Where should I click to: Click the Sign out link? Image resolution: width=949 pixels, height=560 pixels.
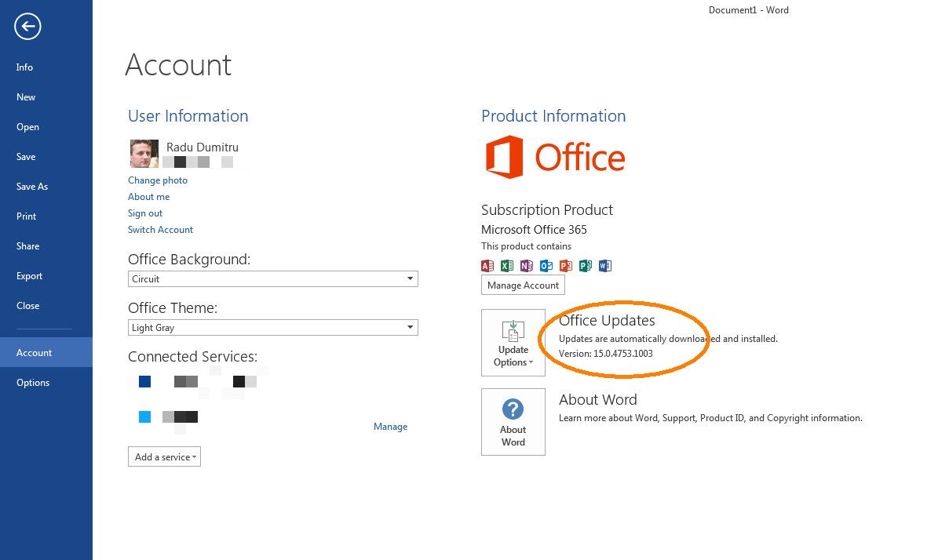pos(145,213)
